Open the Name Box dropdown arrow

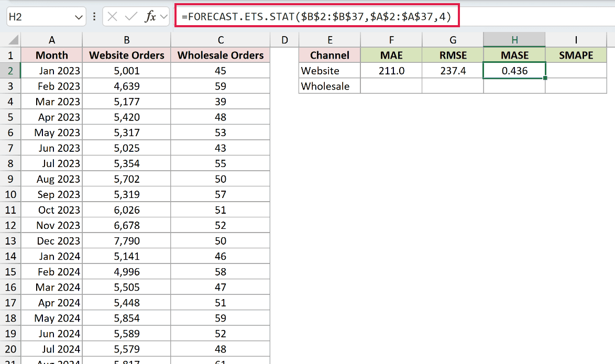click(79, 17)
